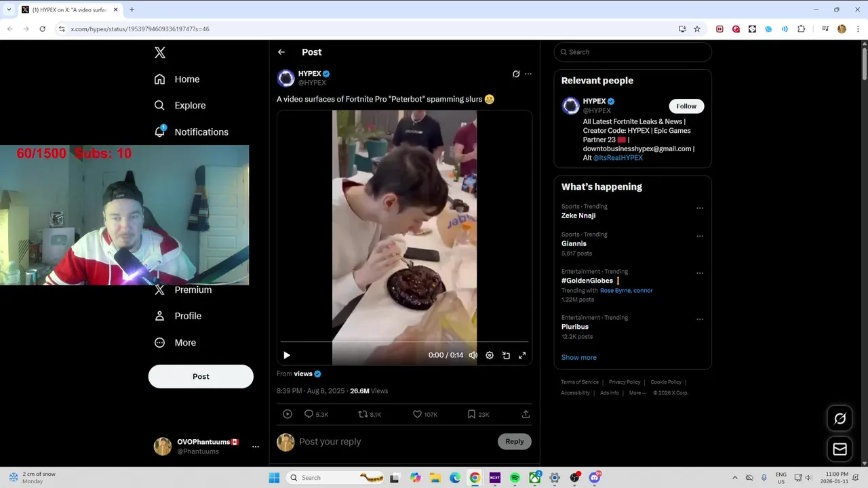Open Discord from the taskbar
Image resolution: width=868 pixels, height=488 pixels.
click(595, 478)
